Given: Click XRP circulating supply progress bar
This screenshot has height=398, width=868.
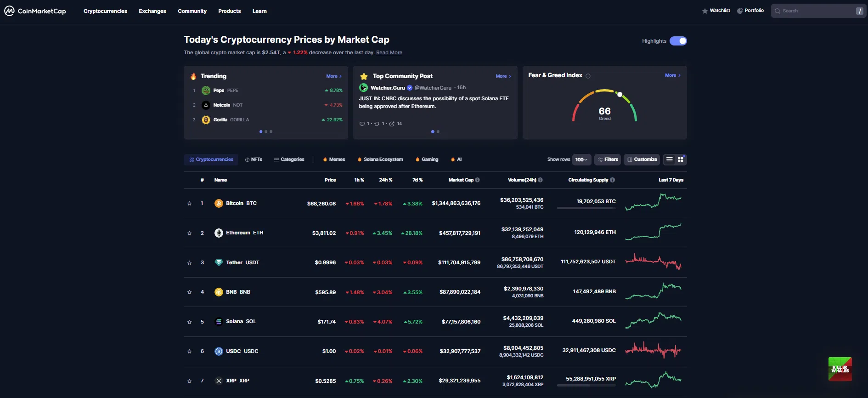Looking at the screenshot, I should [x=586, y=386].
